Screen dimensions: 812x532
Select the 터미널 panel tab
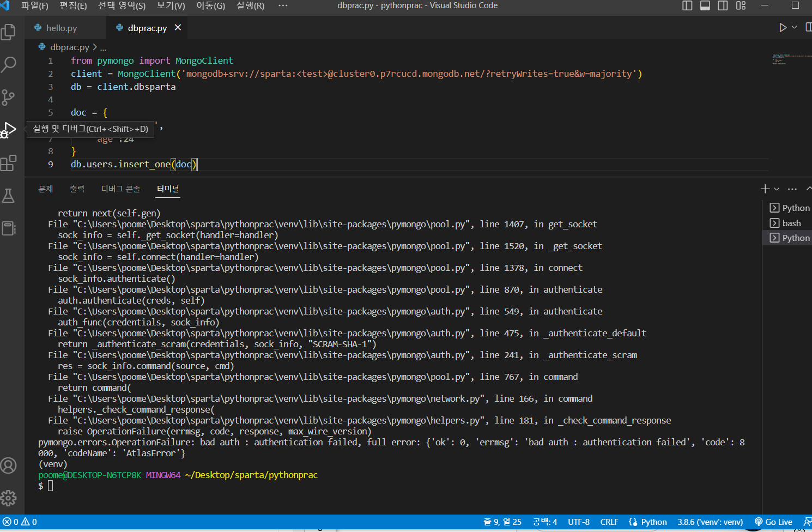point(168,189)
